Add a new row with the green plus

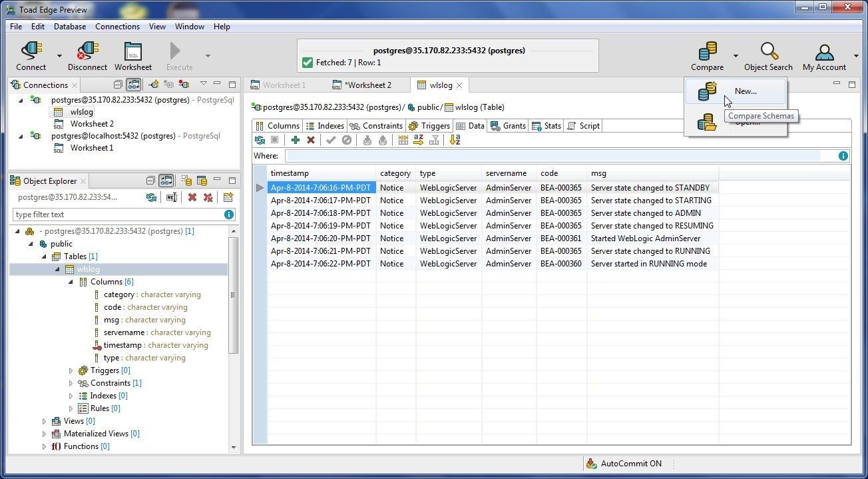295,140
